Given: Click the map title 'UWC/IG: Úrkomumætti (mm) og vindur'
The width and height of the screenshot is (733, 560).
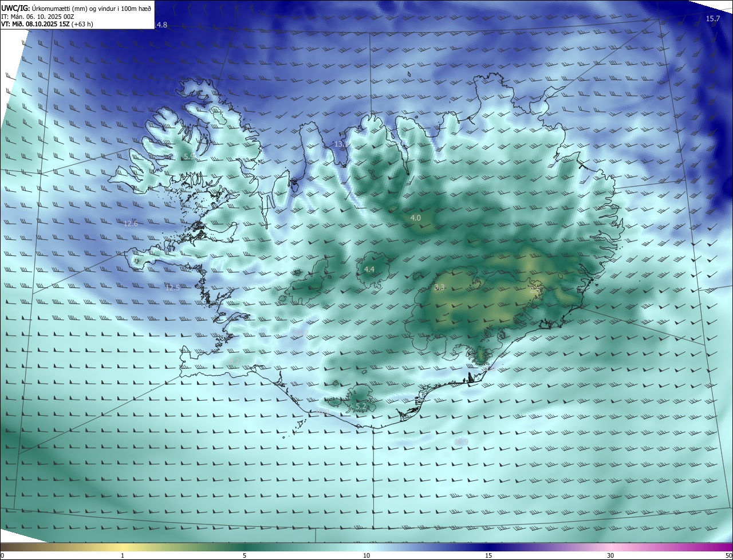Looking at the screenshot, I should (x=76, y=8).
